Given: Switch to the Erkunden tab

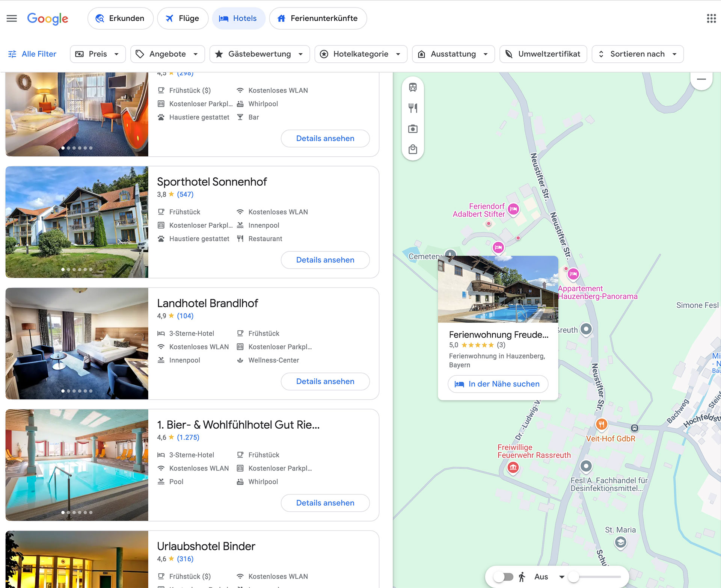Looking at the screenshot, I should coord(121,18).
